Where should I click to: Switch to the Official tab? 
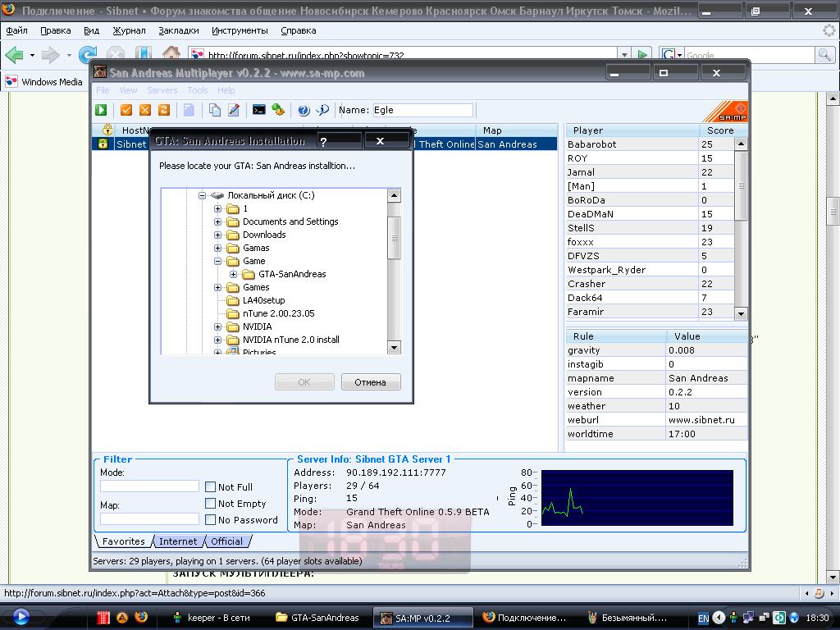pos(226,541)
